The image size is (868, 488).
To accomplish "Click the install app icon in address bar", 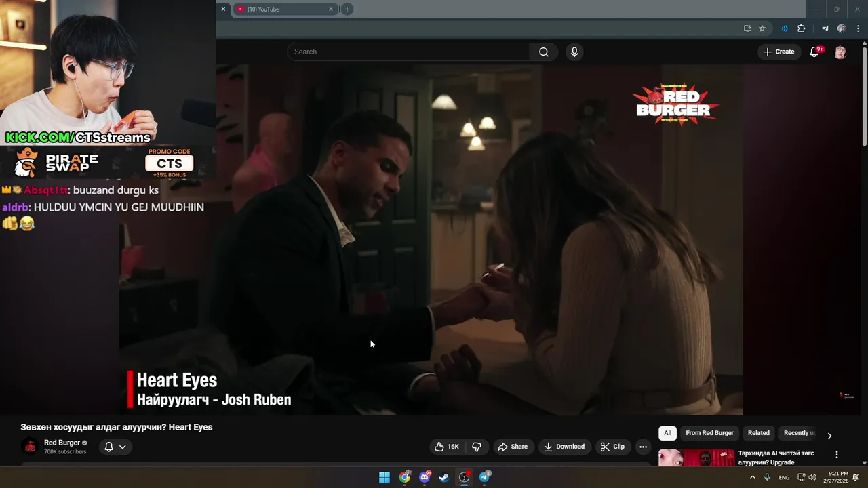I will pos(747,28).
